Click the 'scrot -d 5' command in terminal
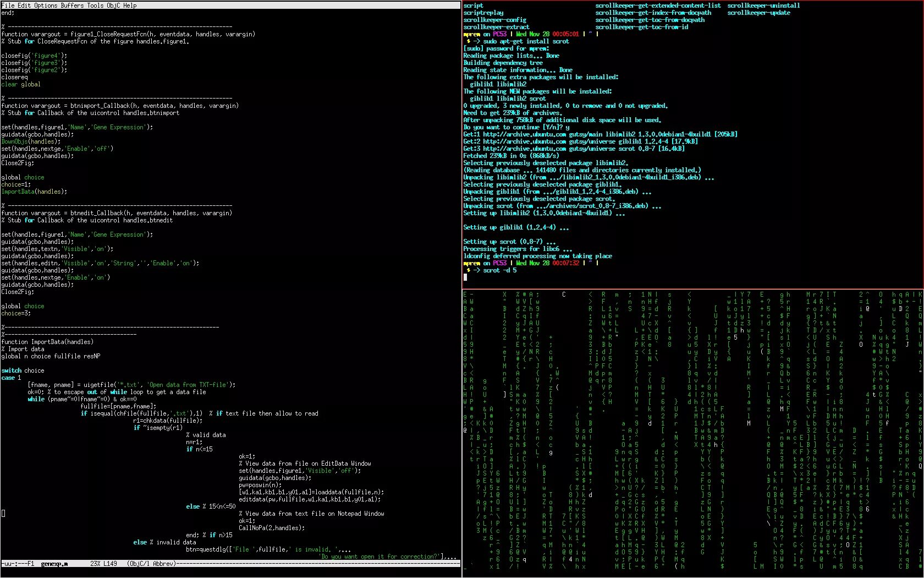The width and height of the screenshot is (924, 578). click(x=500, y=270)
